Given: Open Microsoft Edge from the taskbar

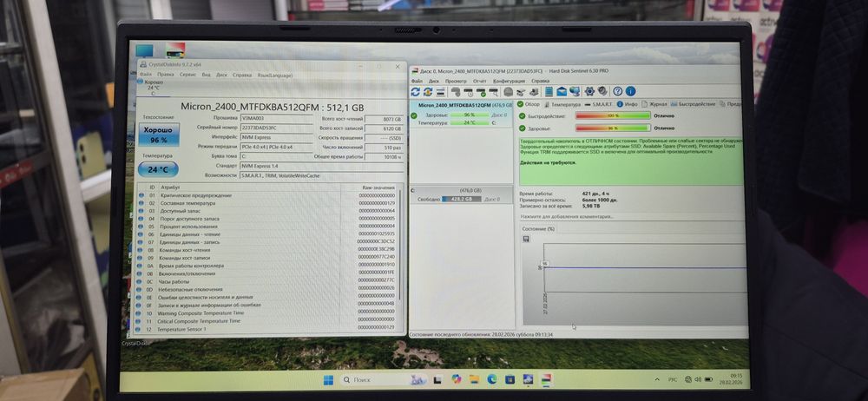Looking at the screenshot, I should point(491,379).
